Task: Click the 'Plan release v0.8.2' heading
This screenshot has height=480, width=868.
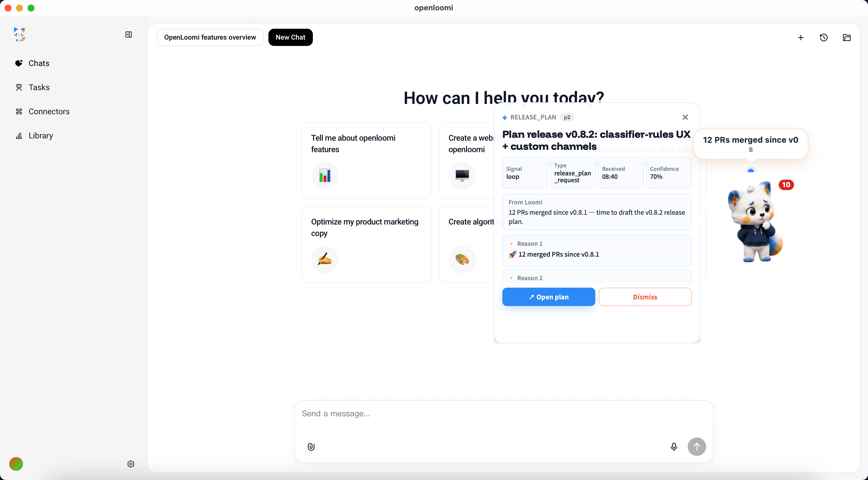Action: pos(596,141)
